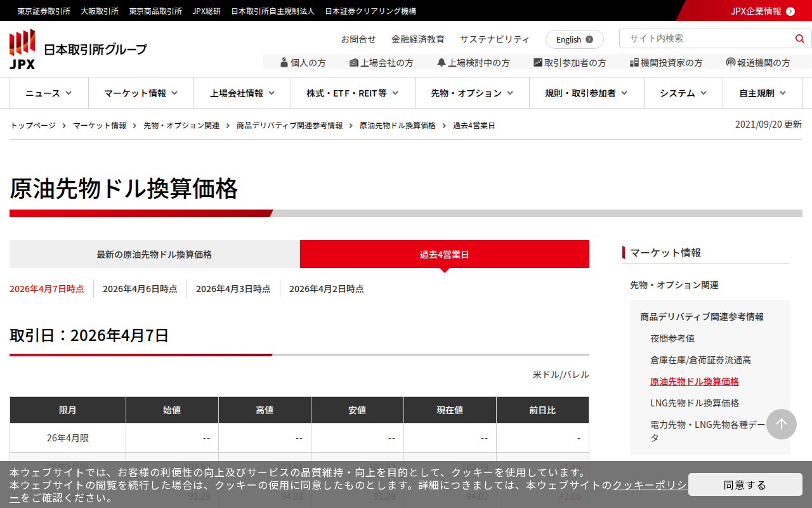The image size is (812, 508).
Task: Open 原油先物ドル換算価格 in the sidebar
Action: coord(695,381)
